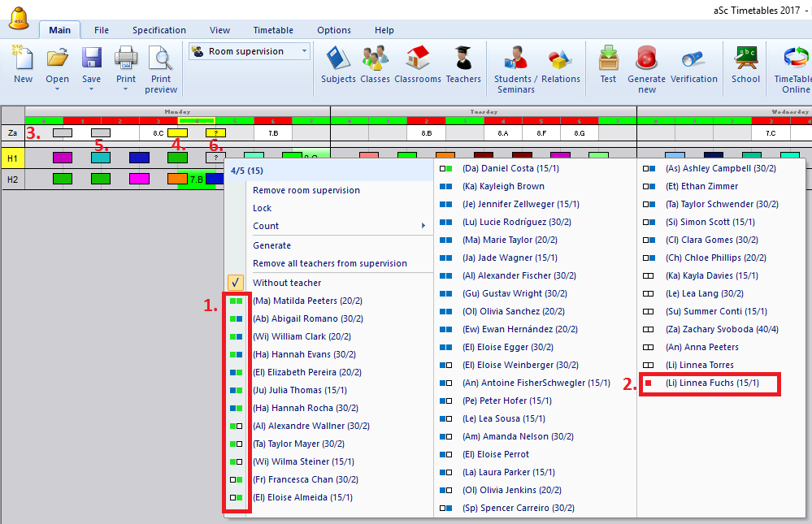Toggle the Without teacher checkmark

[x=235, y=283]
